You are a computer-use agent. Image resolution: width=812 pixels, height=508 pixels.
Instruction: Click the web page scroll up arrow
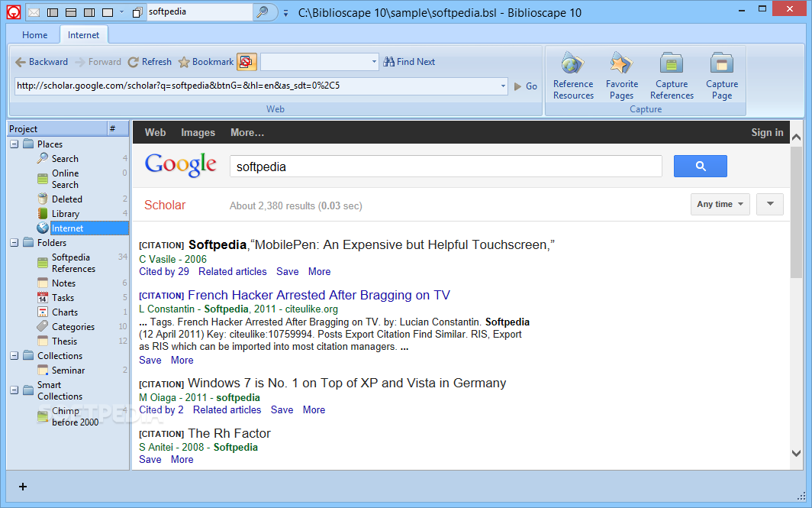point(797,138)
